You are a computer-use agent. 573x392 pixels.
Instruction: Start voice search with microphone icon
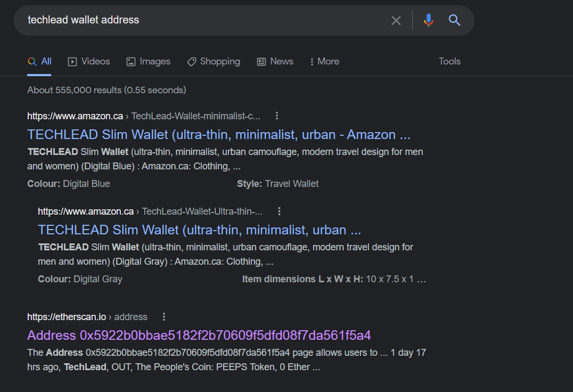(x=429, y=20)
